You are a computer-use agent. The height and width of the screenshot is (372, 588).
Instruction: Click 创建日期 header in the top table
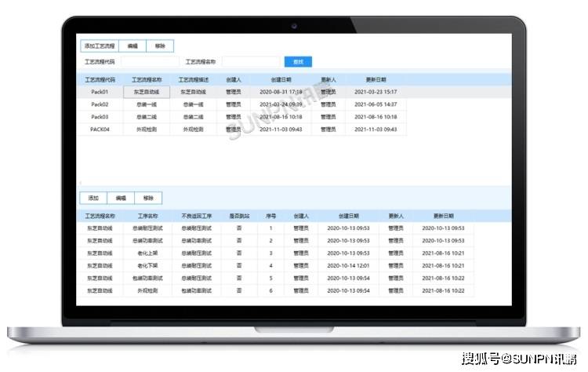[281, 79]
